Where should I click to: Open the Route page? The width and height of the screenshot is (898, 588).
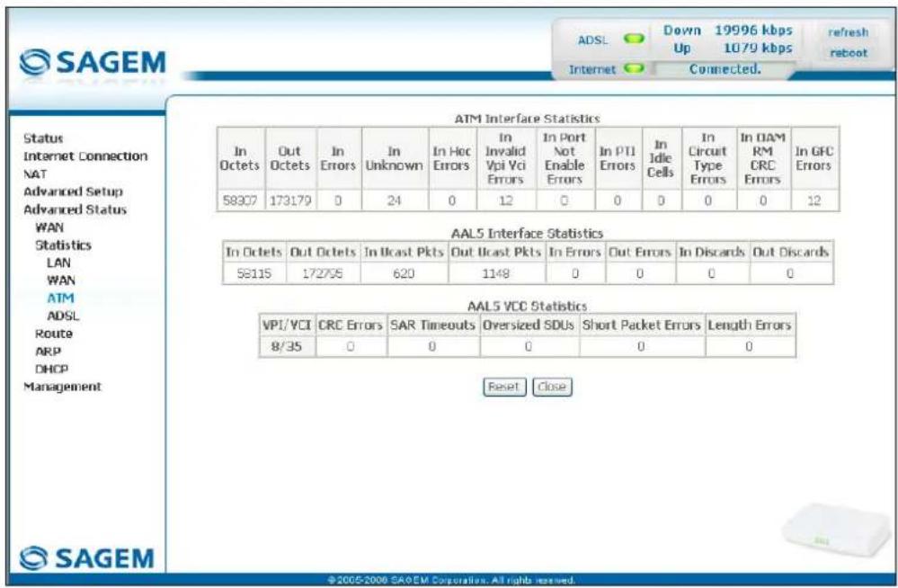click(54, 334)
